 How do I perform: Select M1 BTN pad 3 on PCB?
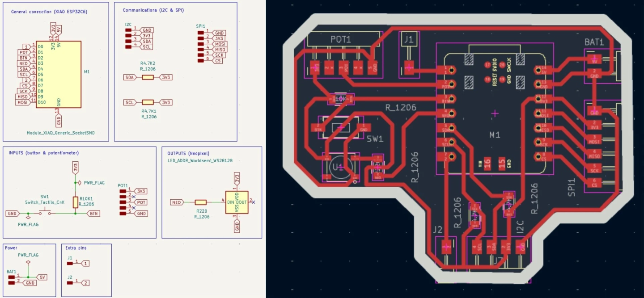[445, 99]
